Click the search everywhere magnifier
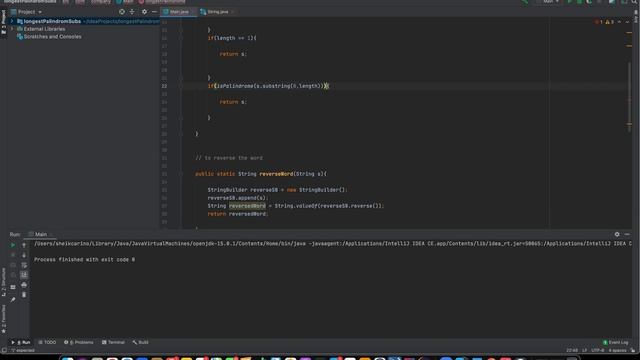Viewport: 640px width, 360px height. [x=634, y=2]
